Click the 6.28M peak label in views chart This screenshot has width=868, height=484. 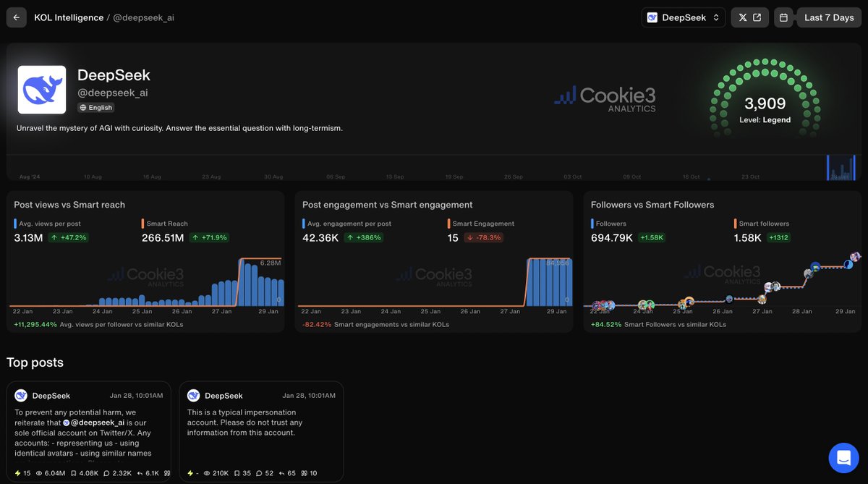[270, 263]
